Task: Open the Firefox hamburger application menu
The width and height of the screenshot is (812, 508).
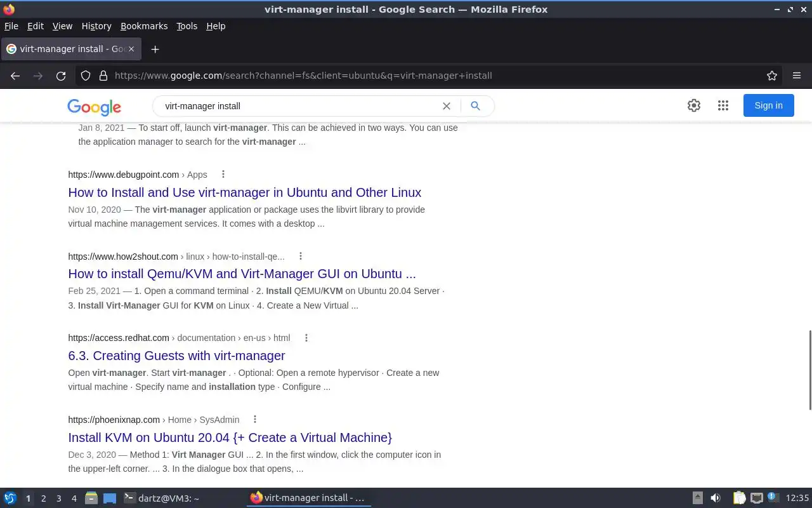Action: (797, 76)
